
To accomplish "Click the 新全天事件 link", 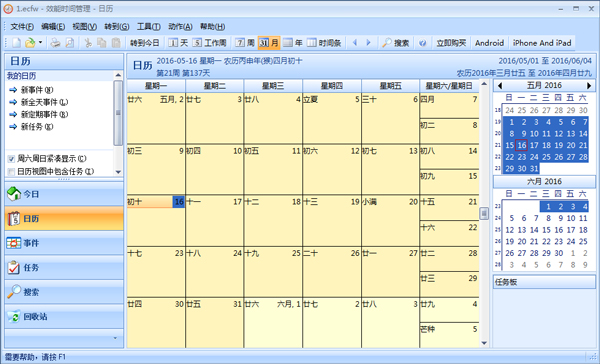I will (44, 102).
